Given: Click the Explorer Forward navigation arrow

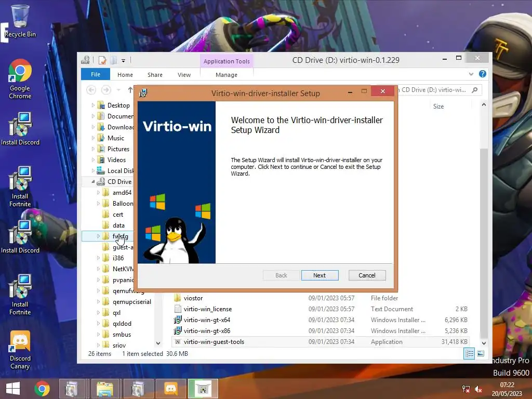Looking at the screenshot, I should pos(106,90).
